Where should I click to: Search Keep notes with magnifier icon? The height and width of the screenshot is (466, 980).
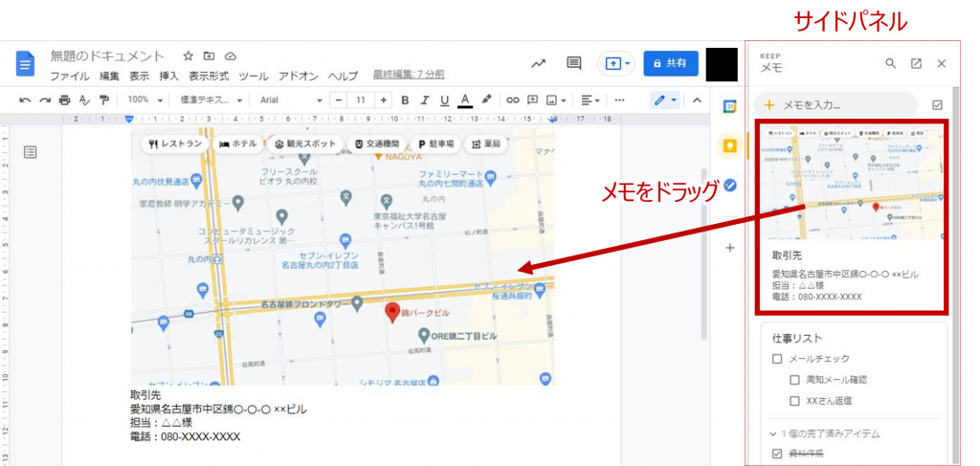891,63
